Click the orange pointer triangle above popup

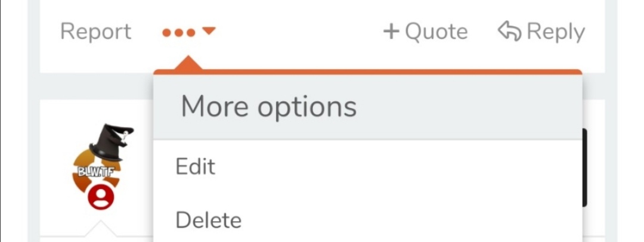click(x=188, y=63)
